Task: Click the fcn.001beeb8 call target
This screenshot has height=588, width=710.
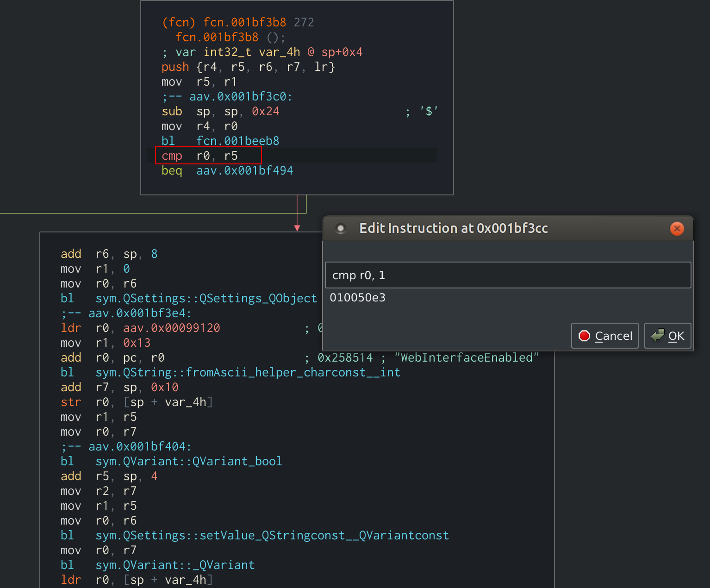Action: coord(237,141)
